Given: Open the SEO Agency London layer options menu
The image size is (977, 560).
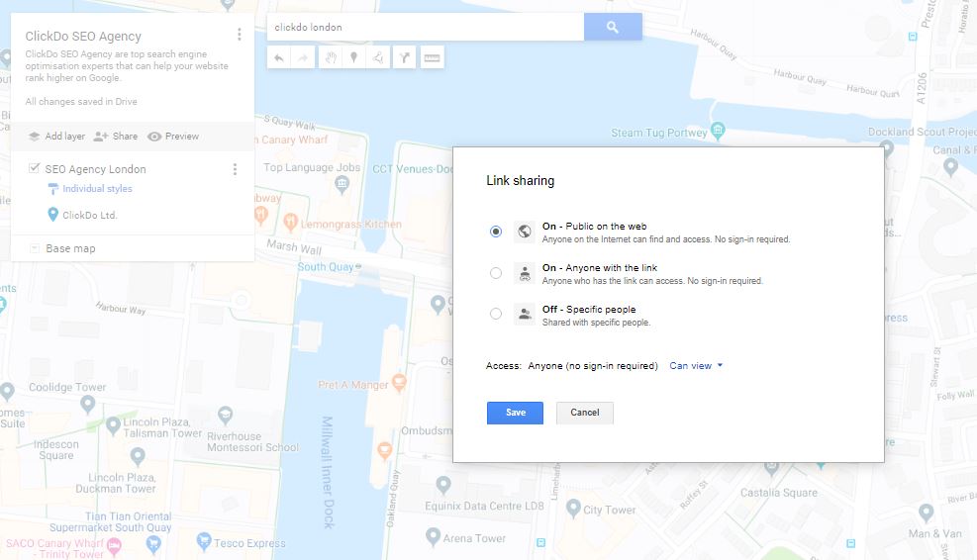Looking at the screenshot, I should tap(235, 169).
